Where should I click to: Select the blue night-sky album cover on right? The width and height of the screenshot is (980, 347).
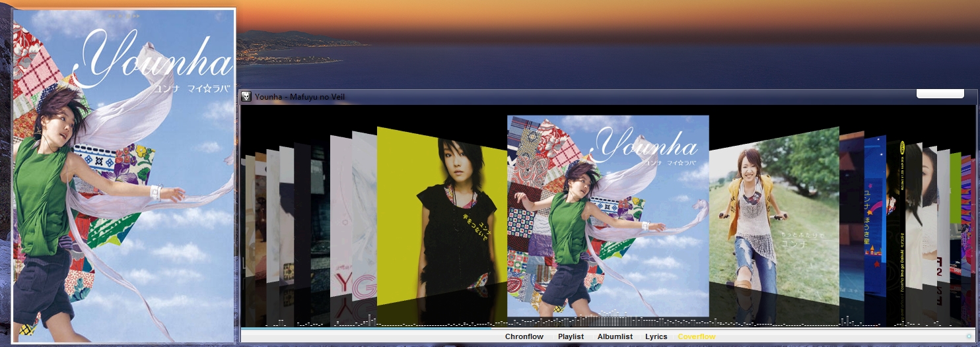tap(874, 218)
